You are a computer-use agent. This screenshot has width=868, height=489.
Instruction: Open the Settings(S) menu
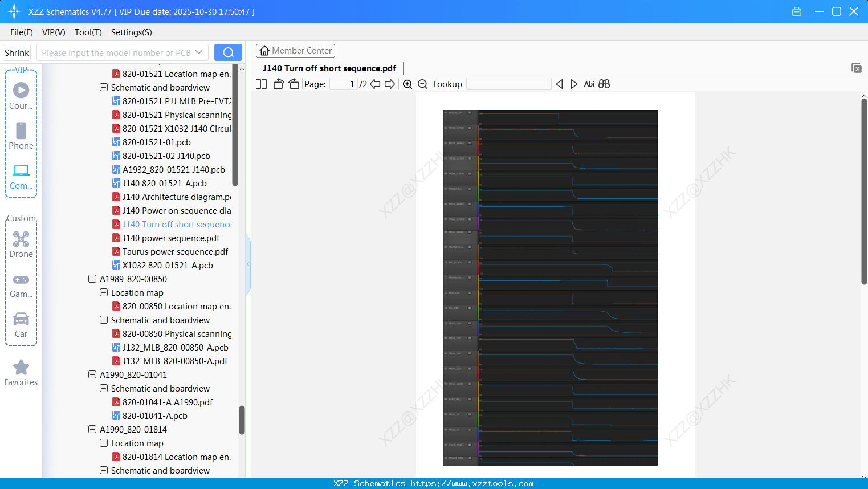[x=132, y=32]
